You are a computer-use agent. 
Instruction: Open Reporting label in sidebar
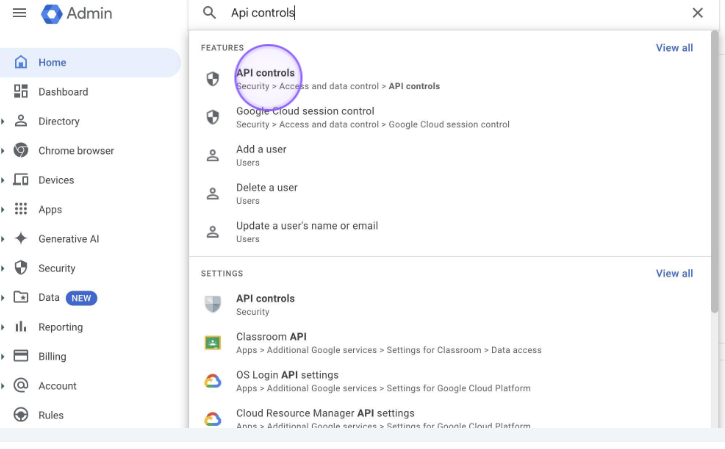click(61, 327)
